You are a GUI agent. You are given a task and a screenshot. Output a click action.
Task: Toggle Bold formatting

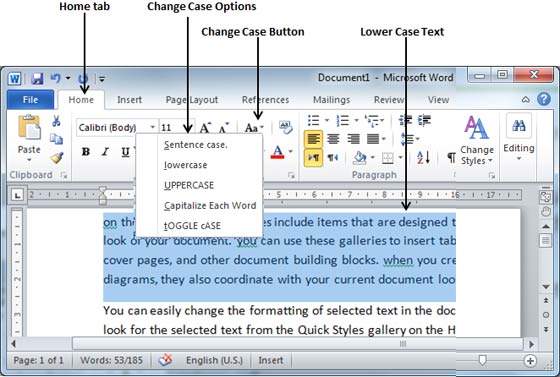[86, 152]
